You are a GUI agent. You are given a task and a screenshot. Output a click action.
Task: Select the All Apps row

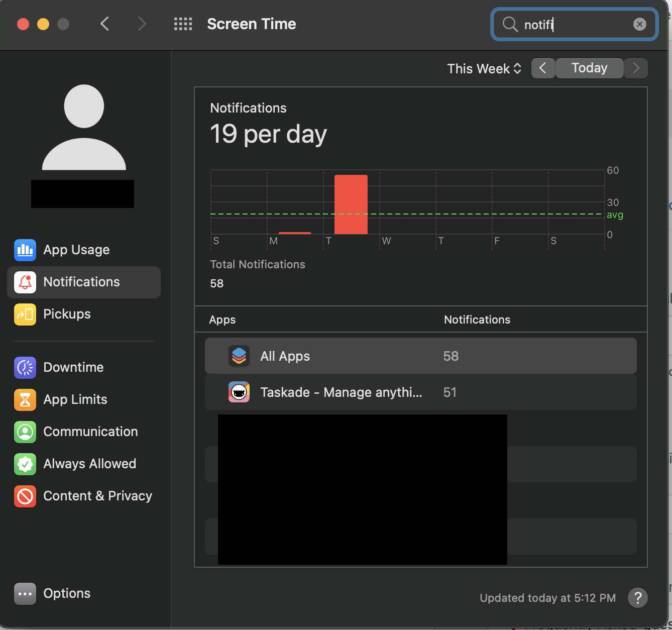point(420,356)
